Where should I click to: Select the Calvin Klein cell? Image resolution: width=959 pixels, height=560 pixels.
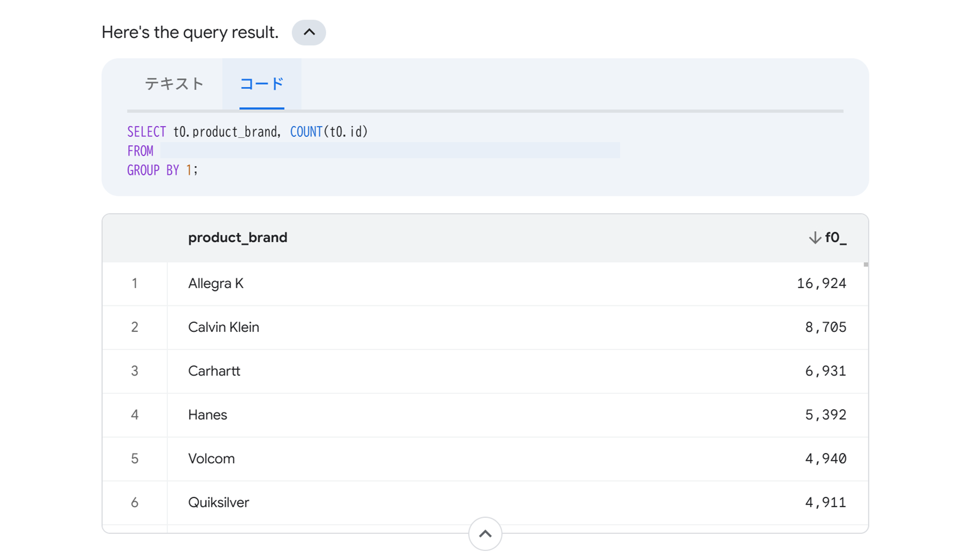coord(224,327)
